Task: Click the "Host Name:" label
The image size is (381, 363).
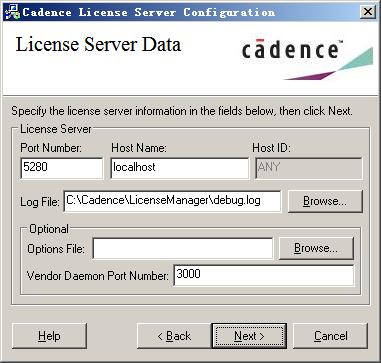Action: (139, 148)
